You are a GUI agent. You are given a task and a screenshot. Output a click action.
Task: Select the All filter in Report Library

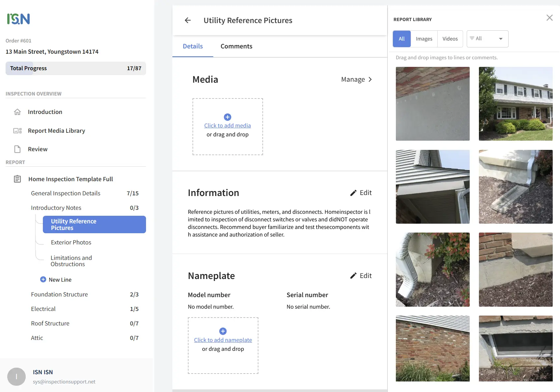(401, 39)
